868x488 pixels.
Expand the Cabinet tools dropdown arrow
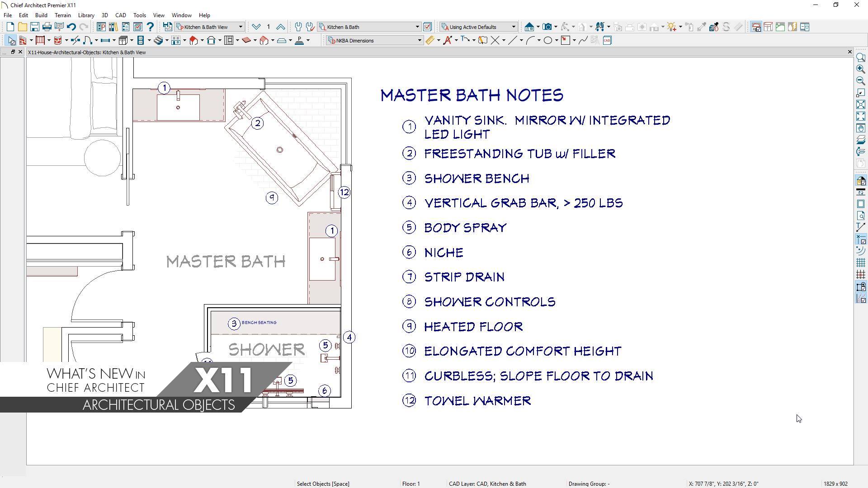[132, 41]
